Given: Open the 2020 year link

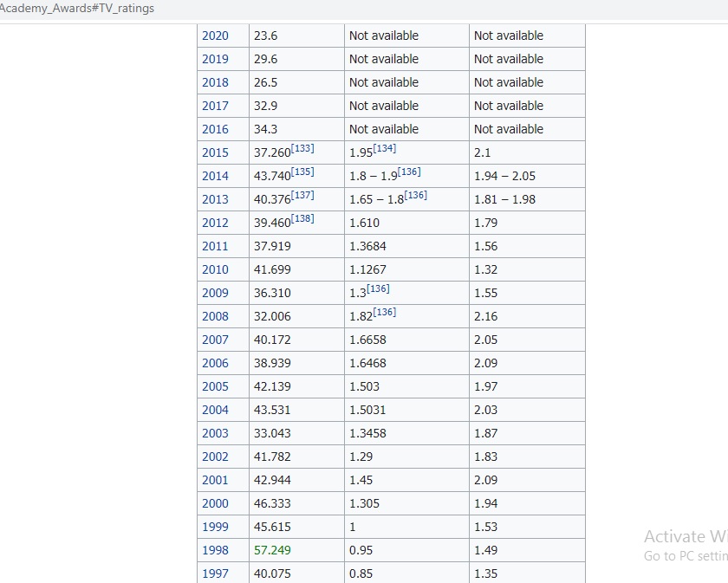Looking at the screenshot, I should tap(215, 36).
